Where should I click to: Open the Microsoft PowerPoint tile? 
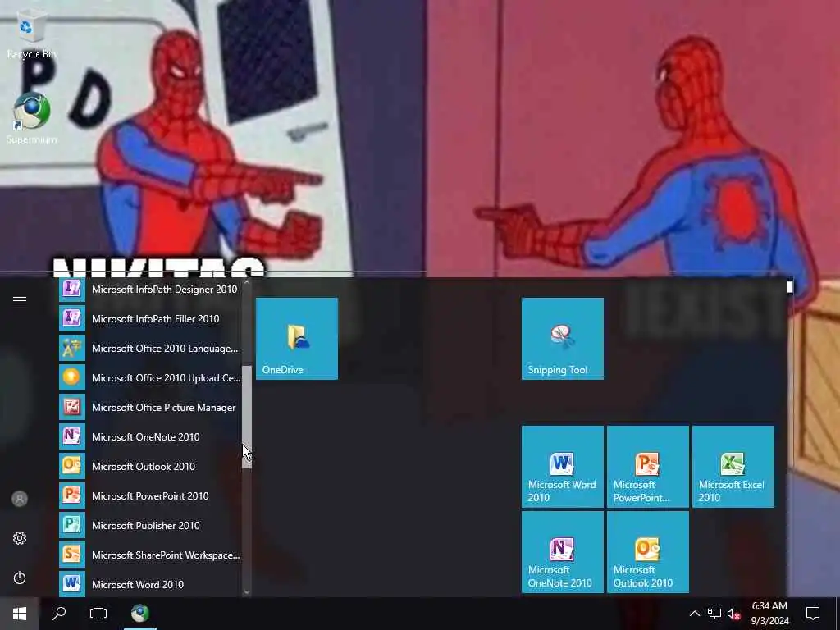[x=648, y=467]
